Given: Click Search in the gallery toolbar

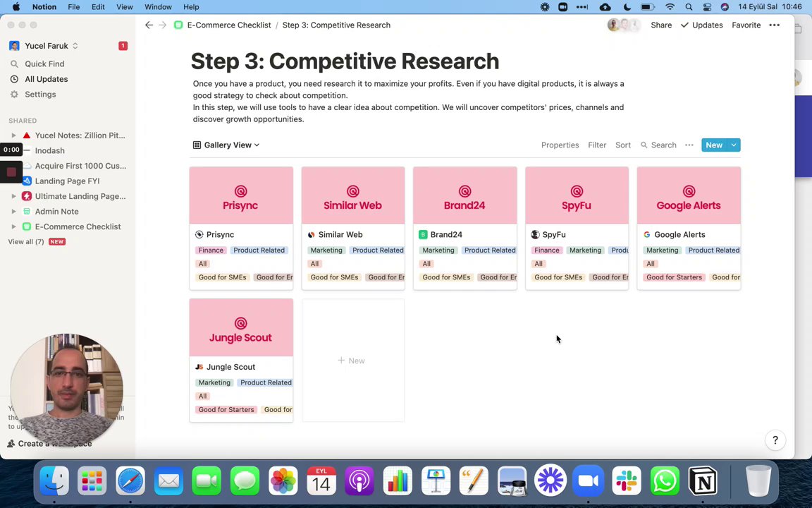Looking at the screenshot, I should point(659,145).
